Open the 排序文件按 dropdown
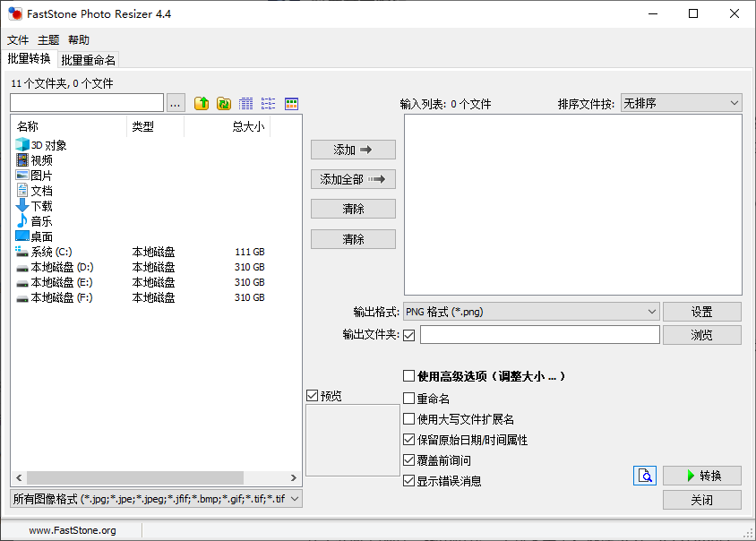The height and width of the screenshot is (541, 756). pos(682,102)
